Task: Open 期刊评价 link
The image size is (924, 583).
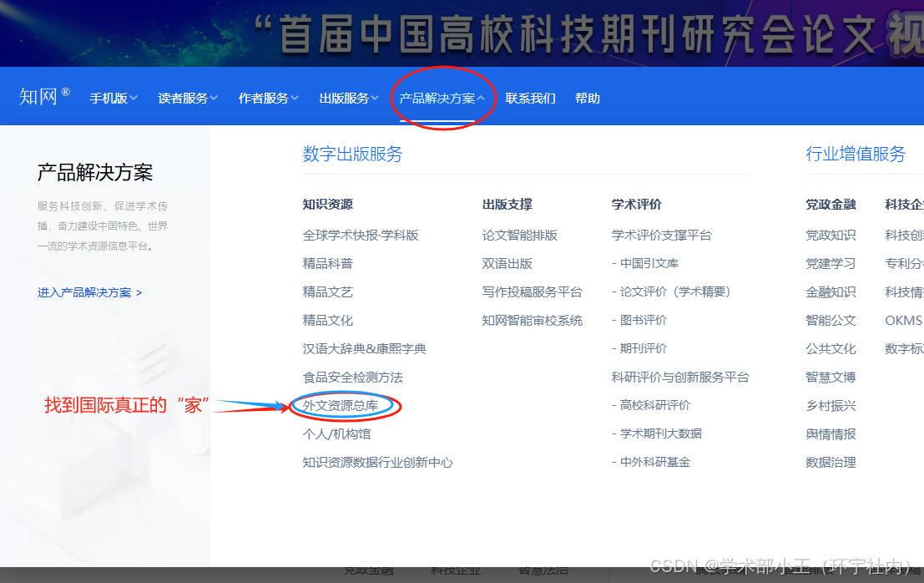Action: pos(639,348)
